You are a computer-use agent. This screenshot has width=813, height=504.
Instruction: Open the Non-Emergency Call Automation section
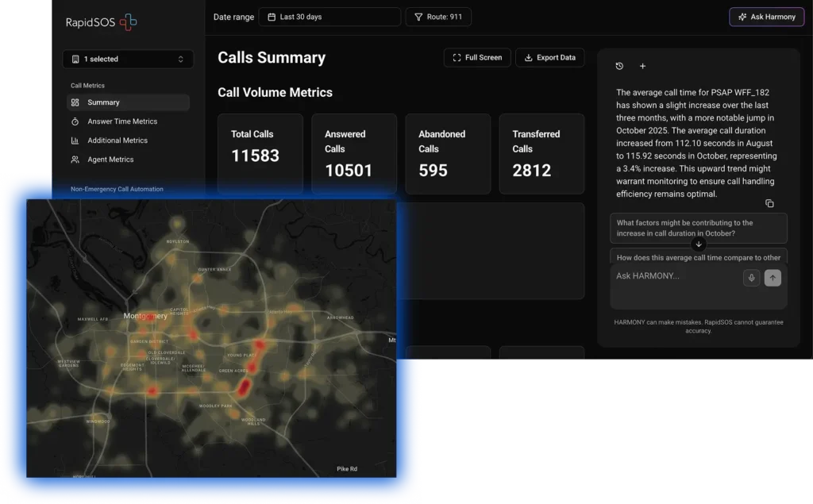click(118, 190)
